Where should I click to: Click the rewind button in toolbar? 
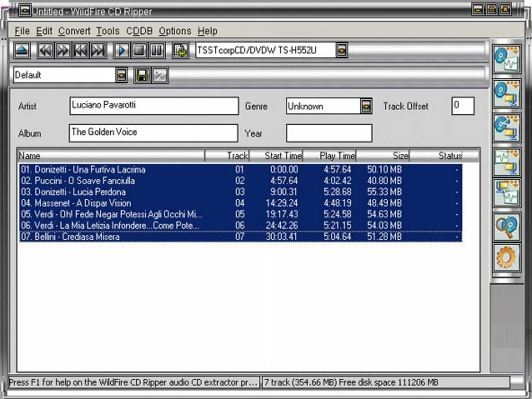click(45, 51)
